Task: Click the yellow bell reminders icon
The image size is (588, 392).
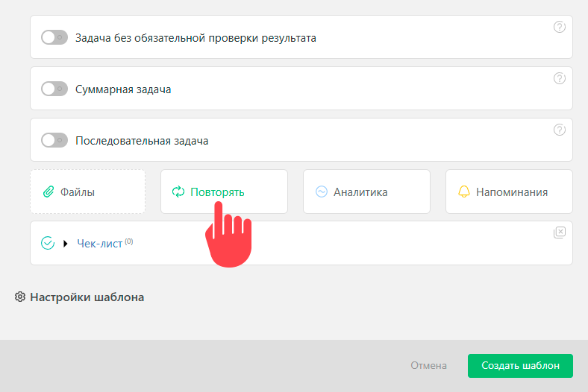Action: 464,192
